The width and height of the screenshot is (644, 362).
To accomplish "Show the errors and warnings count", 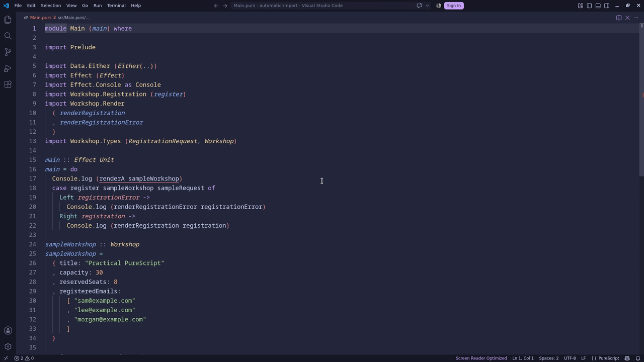I will [x=24, y=358].
